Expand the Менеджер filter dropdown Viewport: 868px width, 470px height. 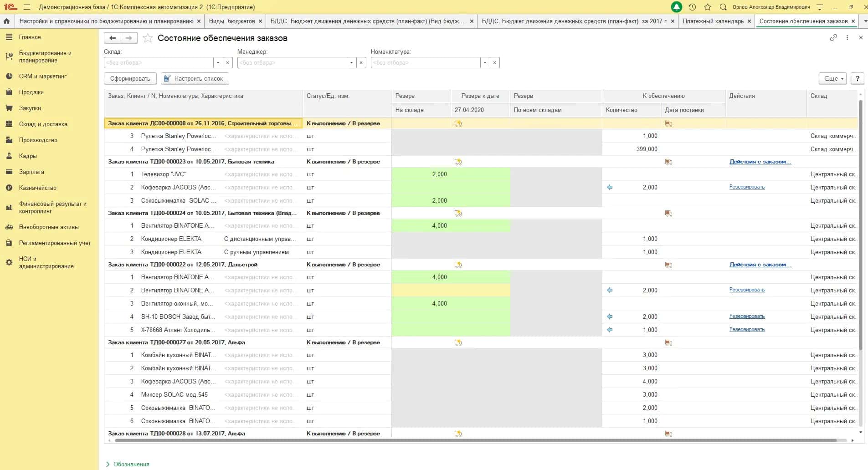tap(352, 62)
